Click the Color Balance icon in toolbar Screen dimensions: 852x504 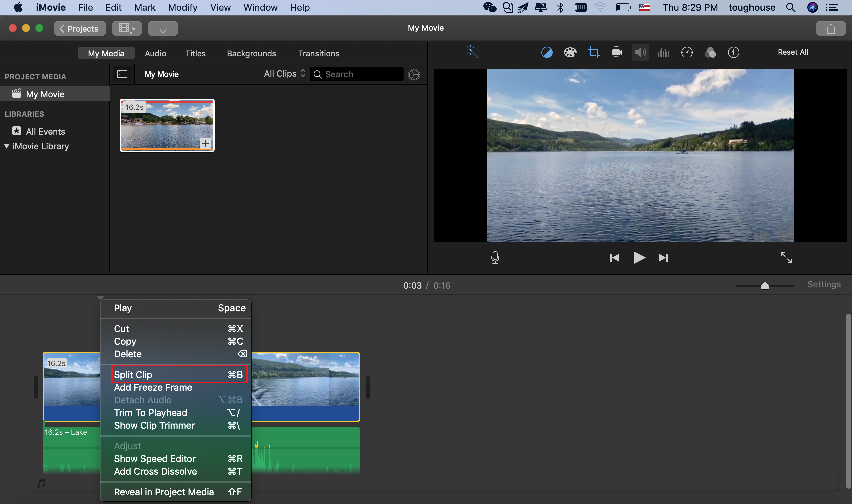point(546,52)
